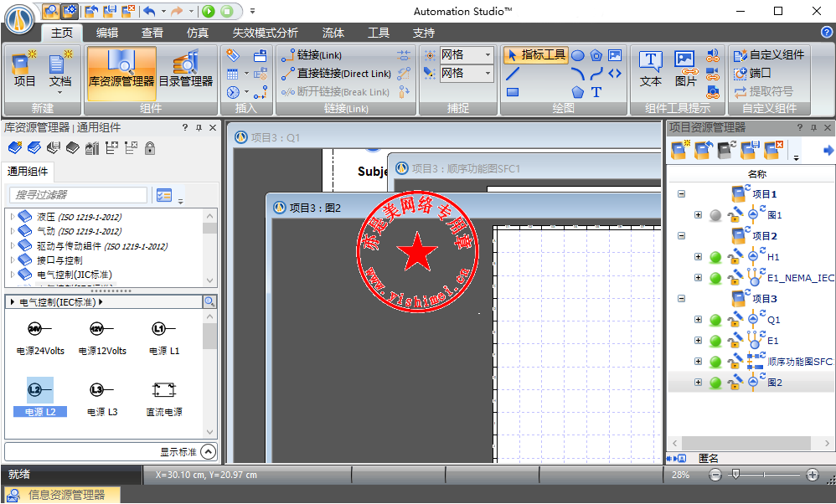Expand the 气动 library category
The image size is (836, 504).
pos(13,231)
